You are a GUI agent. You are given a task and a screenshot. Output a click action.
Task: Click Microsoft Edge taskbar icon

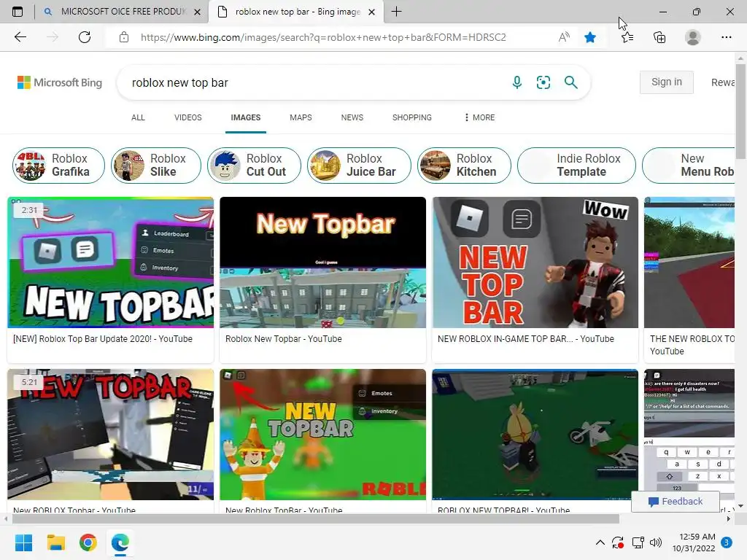click(120, 542)
